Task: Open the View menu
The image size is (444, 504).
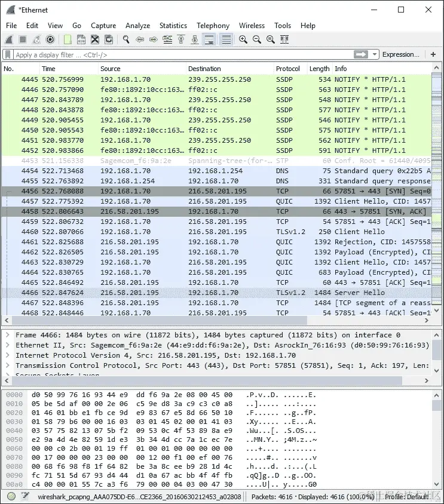Action: tap(56, 26)
